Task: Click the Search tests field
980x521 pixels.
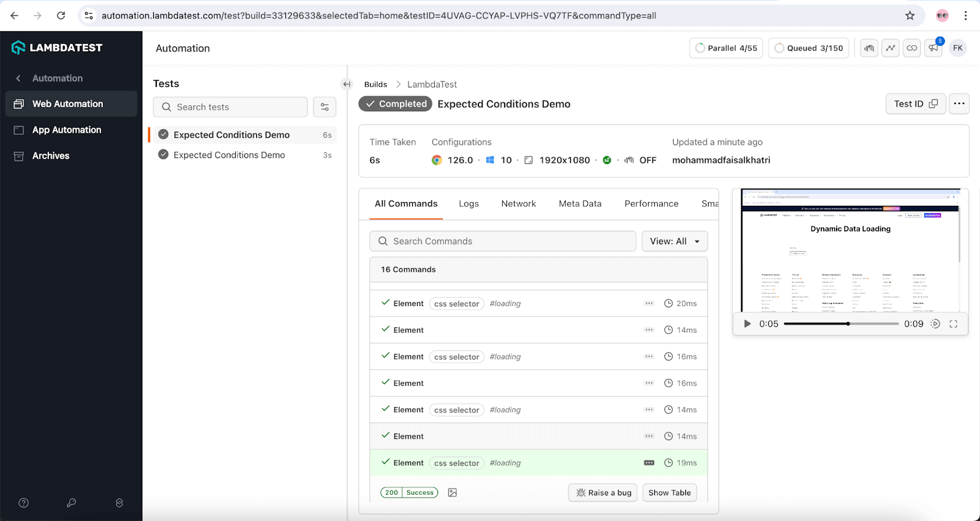Action: 230,107
